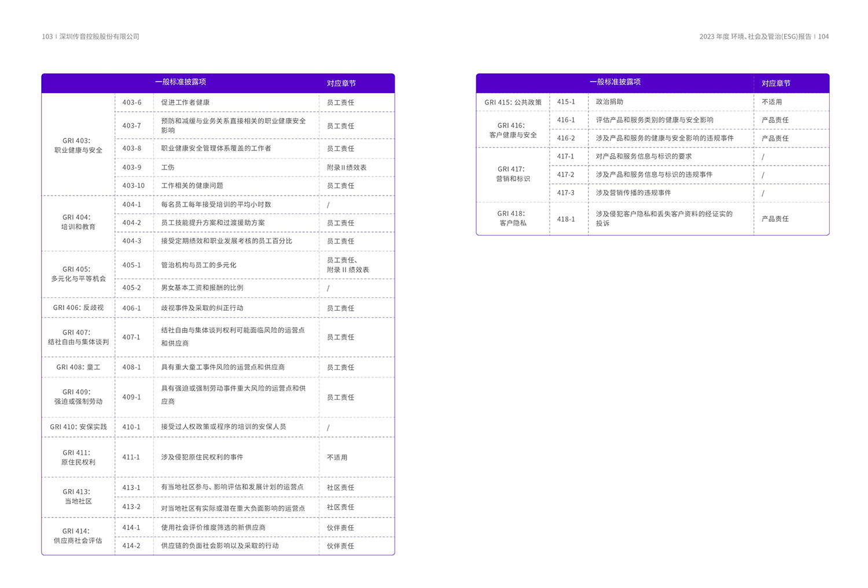Viewport: 868px width, 588px height.
Task: Select the GRI 404: 培训和教育 cell
Action: coord(78,222)
